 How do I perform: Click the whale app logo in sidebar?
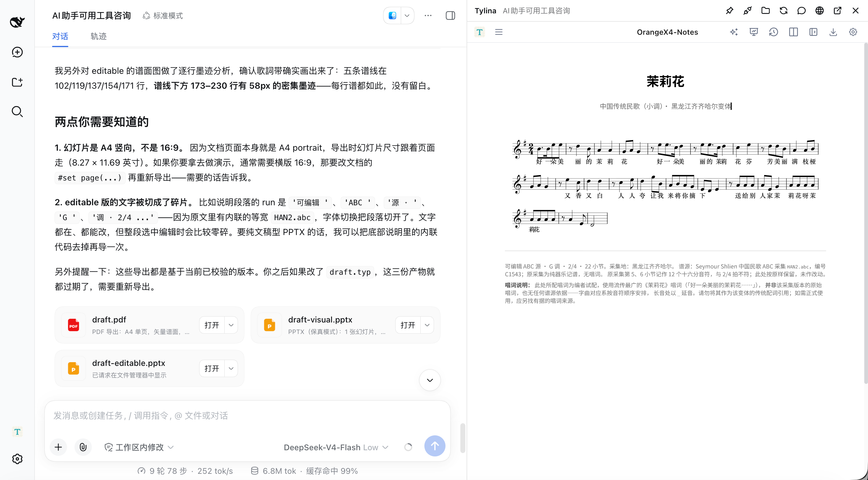(17, 22)
